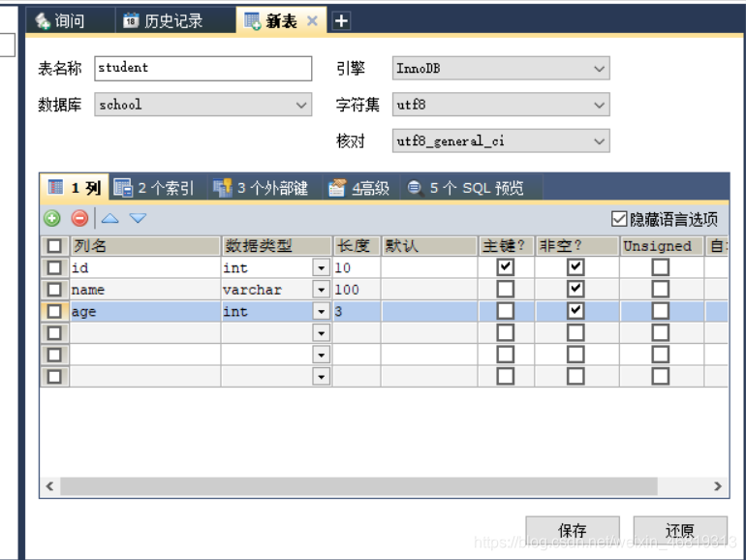
Task: Click scroll left arrow on horizontal scrollbar
Action: click(x=49, y=486)
